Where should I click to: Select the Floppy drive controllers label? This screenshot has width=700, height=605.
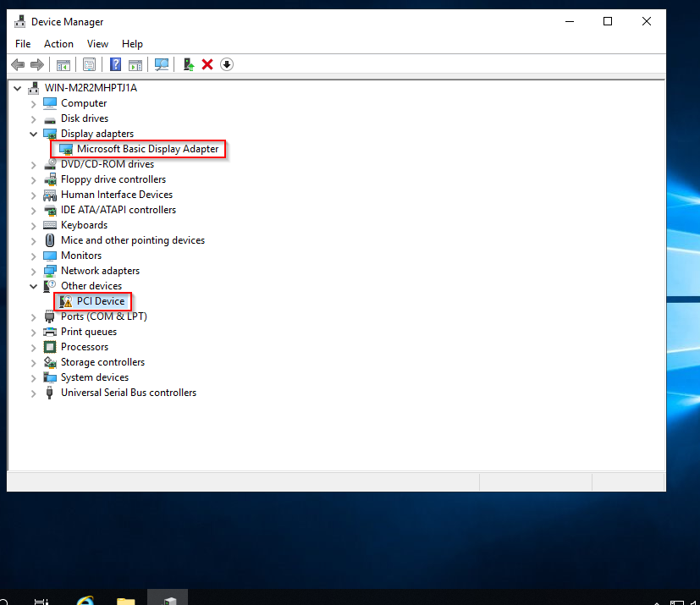tap(113, 179)
